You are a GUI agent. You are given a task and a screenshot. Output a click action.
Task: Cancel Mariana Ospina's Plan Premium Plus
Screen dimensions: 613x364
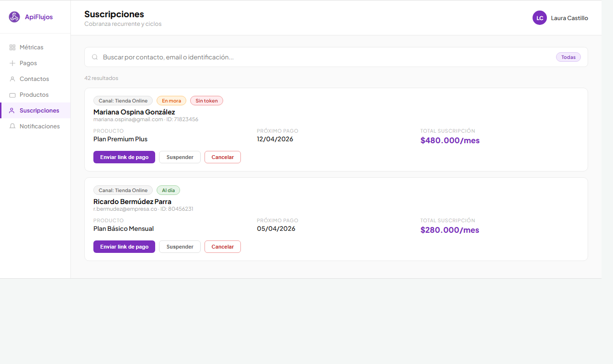coord(222,157)
